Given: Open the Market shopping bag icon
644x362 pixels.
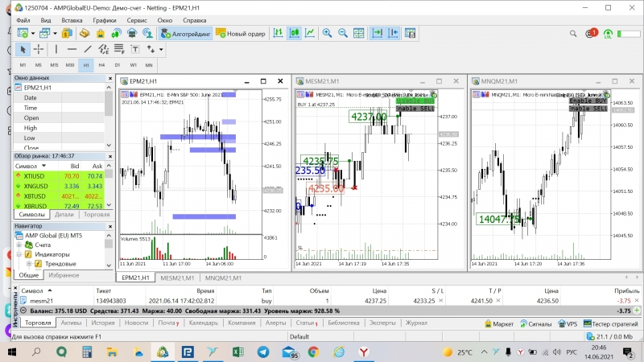Looking at the screenshot, I should [100, 34].
